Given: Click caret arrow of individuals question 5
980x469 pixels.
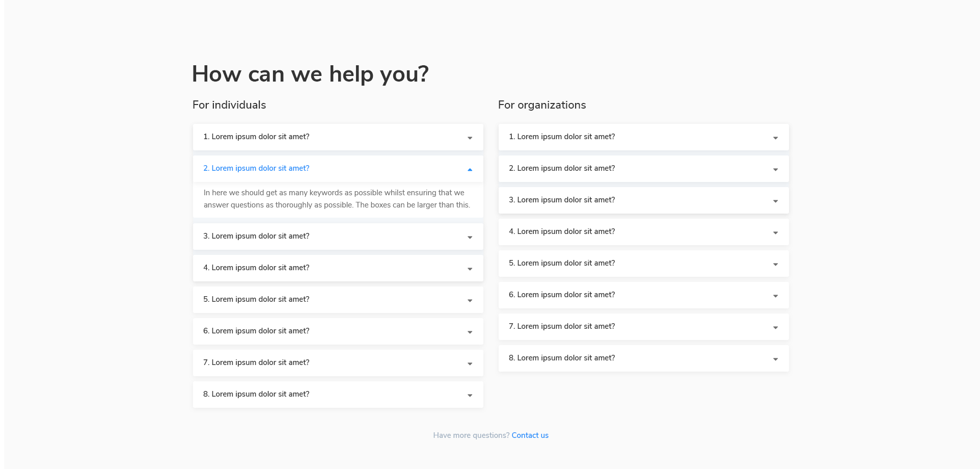Looking at the screenshot, I should (x=470, y=301).
